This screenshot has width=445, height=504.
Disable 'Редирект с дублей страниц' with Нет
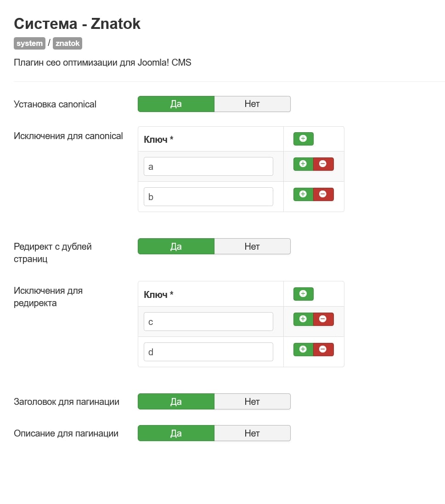point(252,246)
